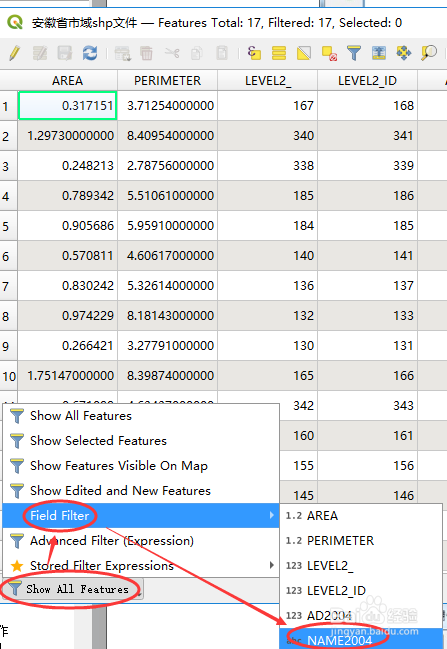Click AREA cell 1.29730000000
Viewport: 447px width, 649px height.
67,136
